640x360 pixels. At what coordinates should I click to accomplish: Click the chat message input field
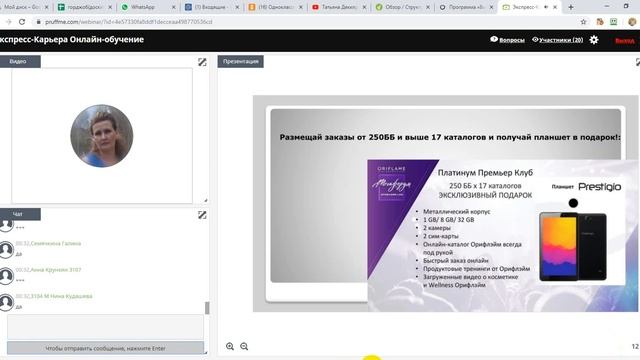point(105,327)
